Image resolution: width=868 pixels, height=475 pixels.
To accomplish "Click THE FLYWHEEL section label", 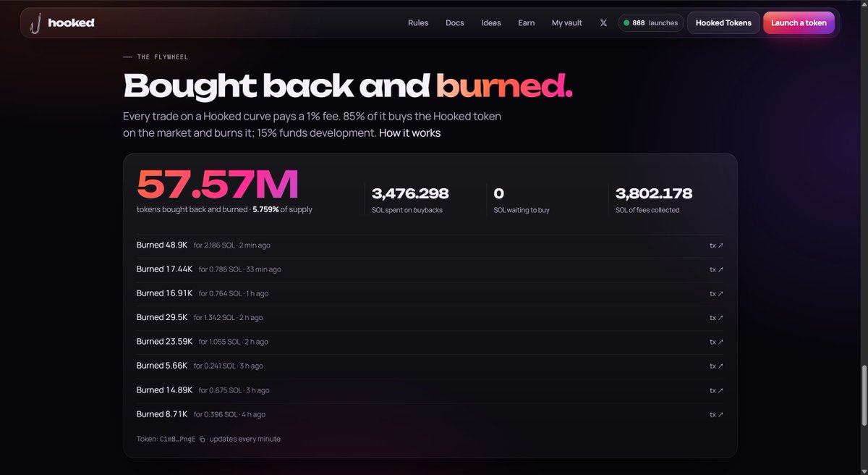I will pos(162,57).
